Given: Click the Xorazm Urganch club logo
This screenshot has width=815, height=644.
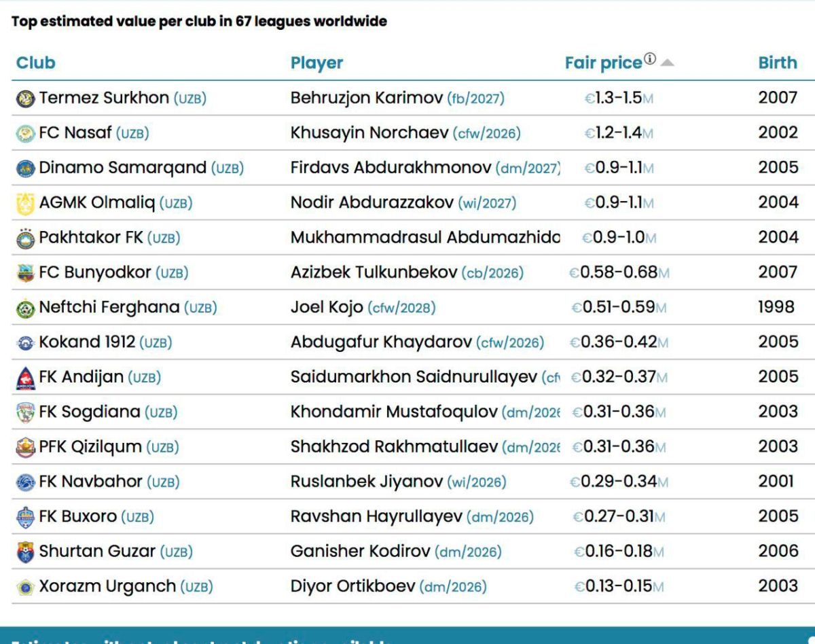Looking at the screenshot, I should (x=25, y=586).
